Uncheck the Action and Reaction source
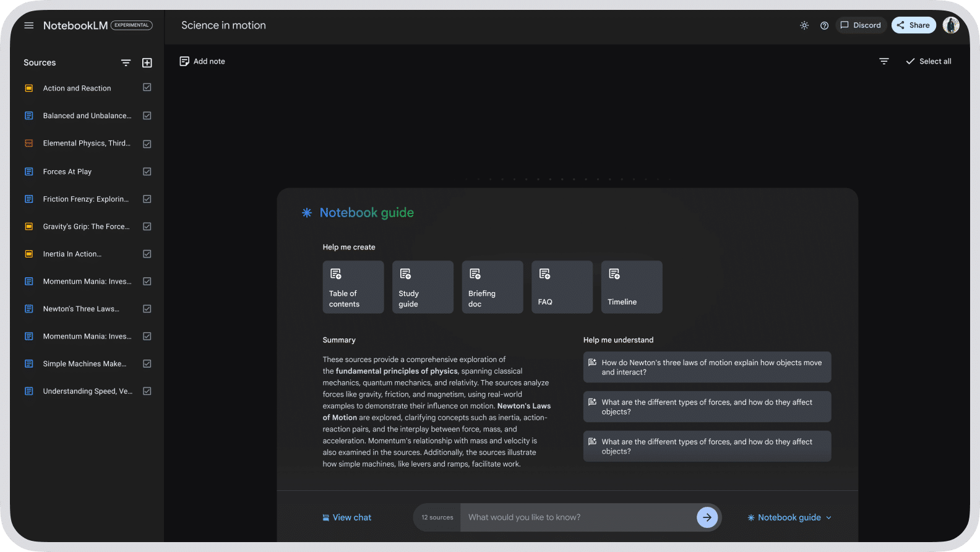The width and height of the screenshot is (980, 552). (147, 87)
